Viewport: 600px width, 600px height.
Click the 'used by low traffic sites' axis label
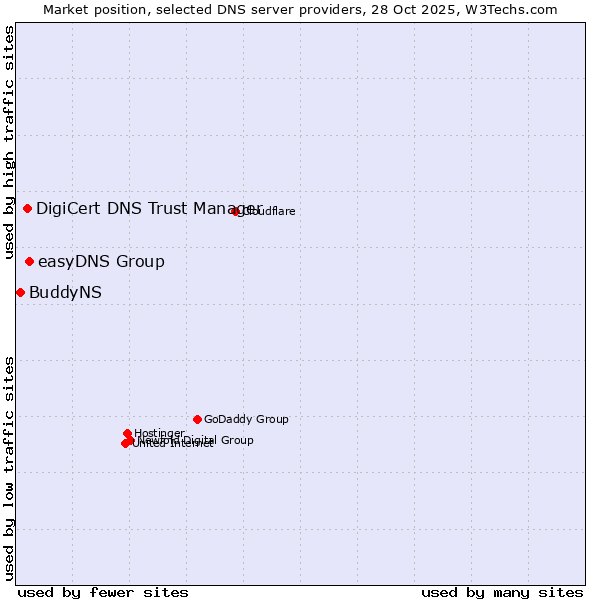[9, 467]
